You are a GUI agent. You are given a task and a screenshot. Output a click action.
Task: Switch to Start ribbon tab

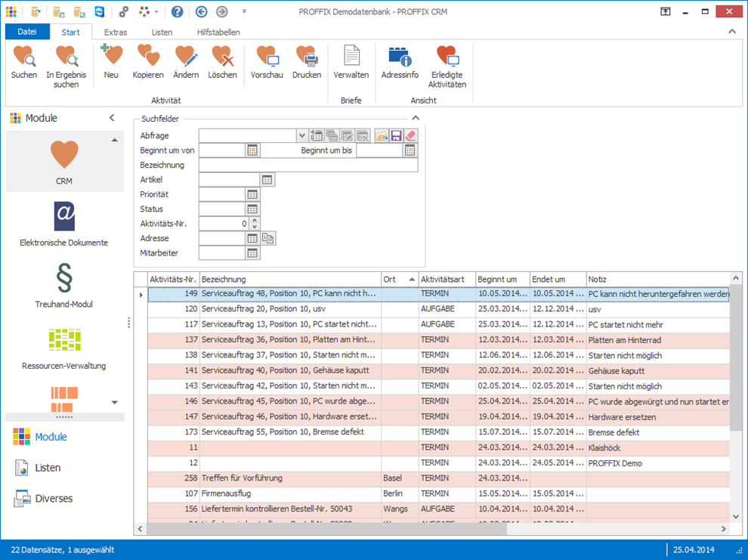(x=70, y=32)
